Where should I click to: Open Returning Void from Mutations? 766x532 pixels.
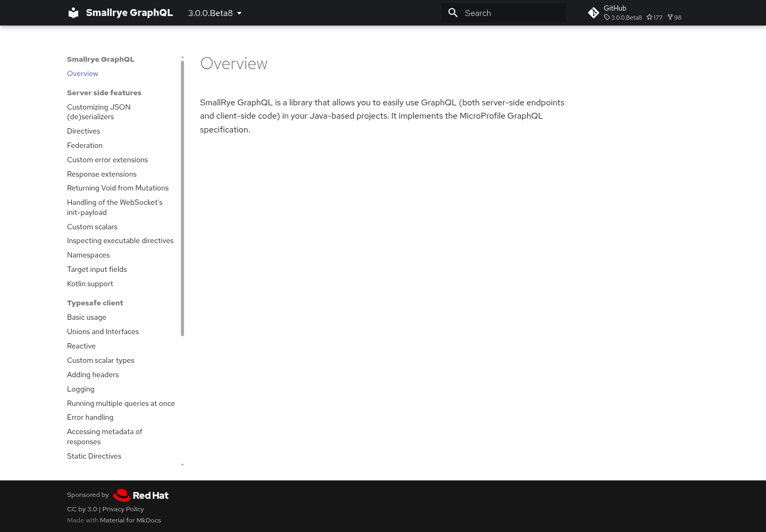coord(118,188)
